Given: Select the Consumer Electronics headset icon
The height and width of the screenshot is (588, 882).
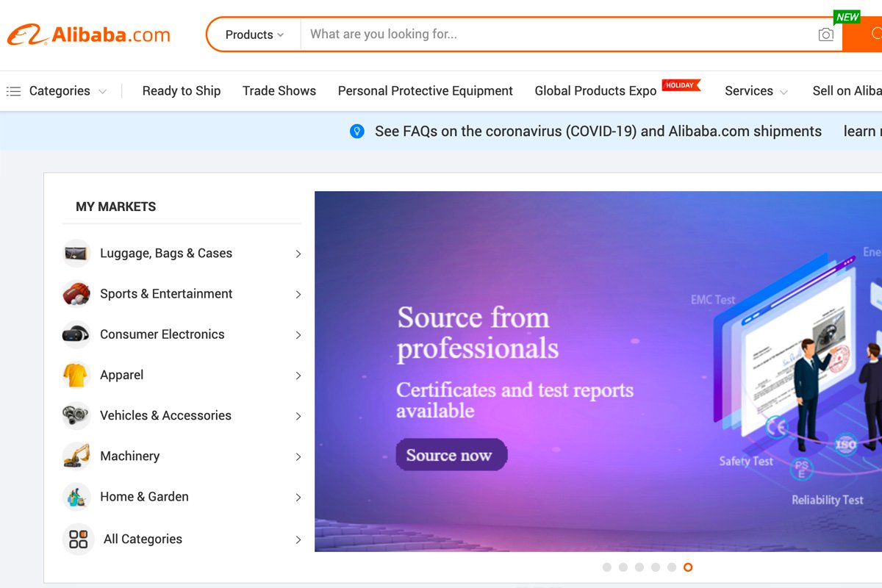Looking at the screenshot, I should [x=76, y=334].
